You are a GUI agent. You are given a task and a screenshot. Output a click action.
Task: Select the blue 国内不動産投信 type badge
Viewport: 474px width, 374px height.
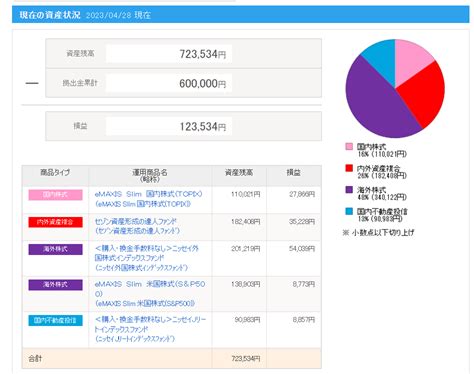(x=55, y=320)
